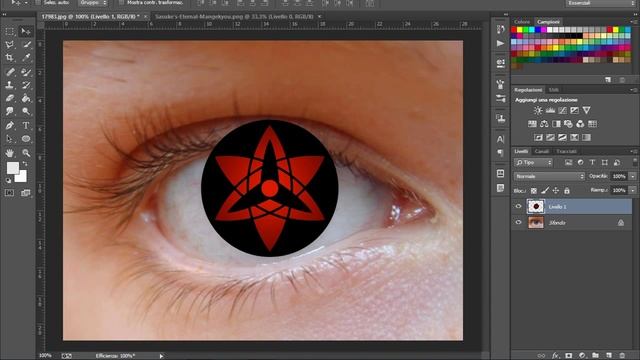Switch to the Campioni tab
Image resolution: width=640 pixels, height=360 pixels.
pos(548,22)
